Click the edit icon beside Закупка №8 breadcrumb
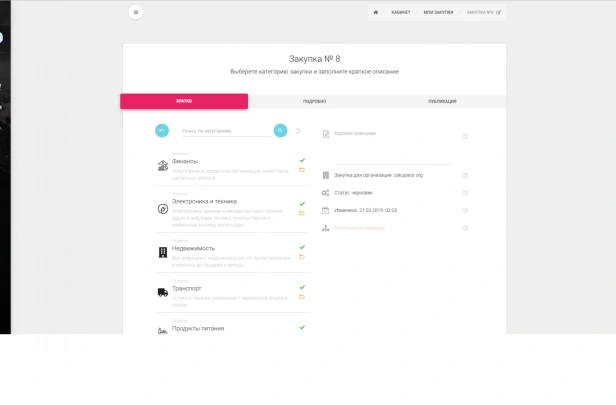Viewport: 616px width, 405px height. (499, 12)
